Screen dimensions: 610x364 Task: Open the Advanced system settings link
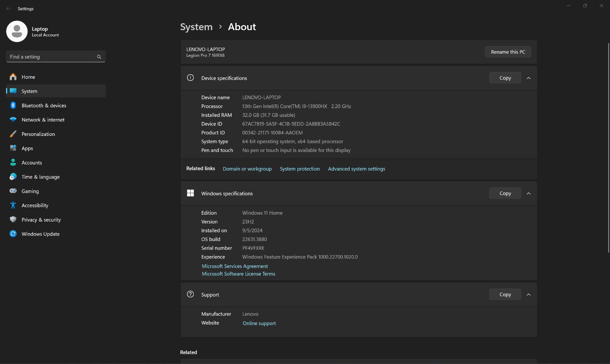pyautogui.click(x=356, y=169)
